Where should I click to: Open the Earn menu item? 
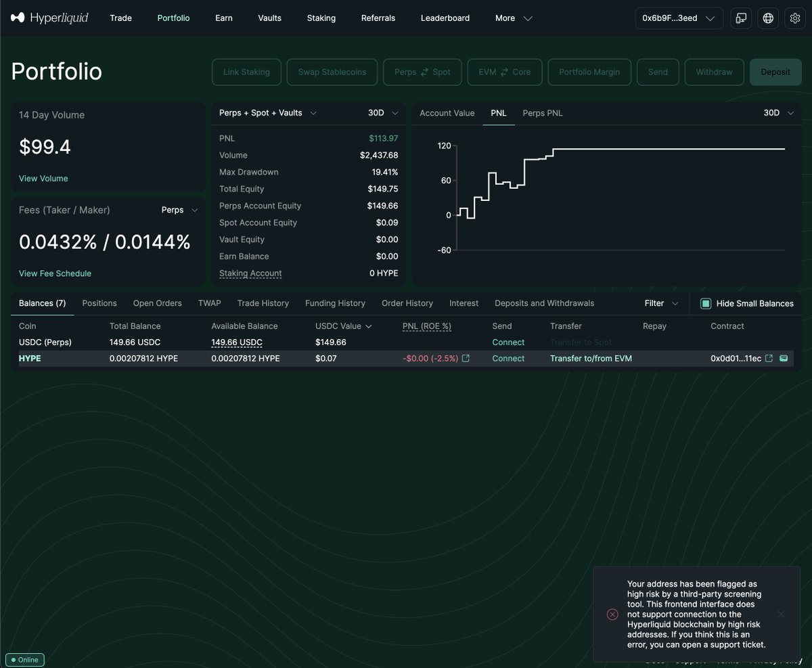pyautogui.click(x=224, y=18)
